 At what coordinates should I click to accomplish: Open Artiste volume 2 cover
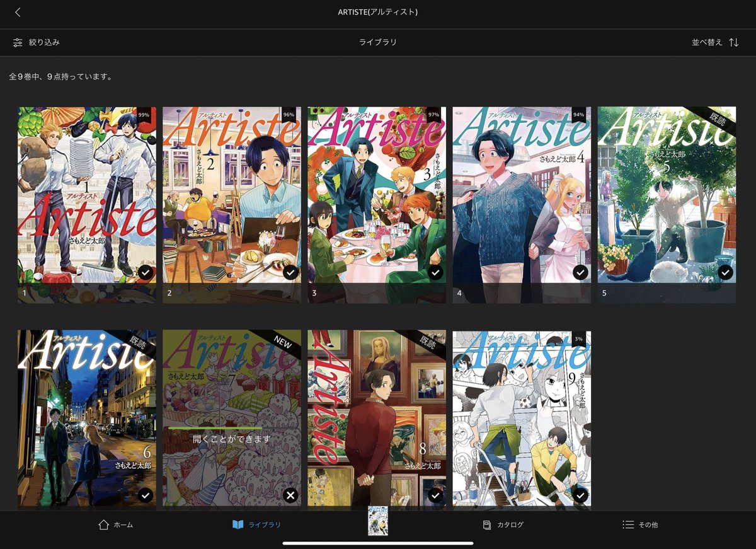(x=232, y=205)
